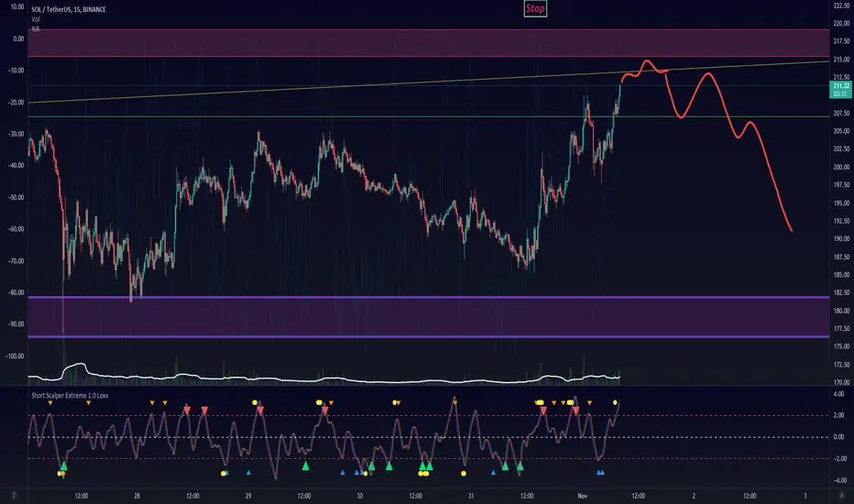Screen dimensions: 854x504
Task: Select the lower purple support zone rectangle
Action: pyautogui.click(x=428, y=317)
